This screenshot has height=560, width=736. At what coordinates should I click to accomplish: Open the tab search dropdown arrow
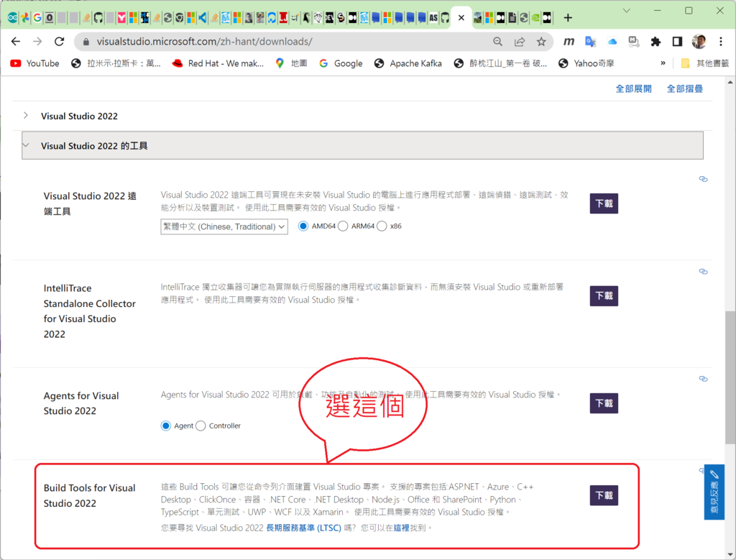tap(626, 10)
